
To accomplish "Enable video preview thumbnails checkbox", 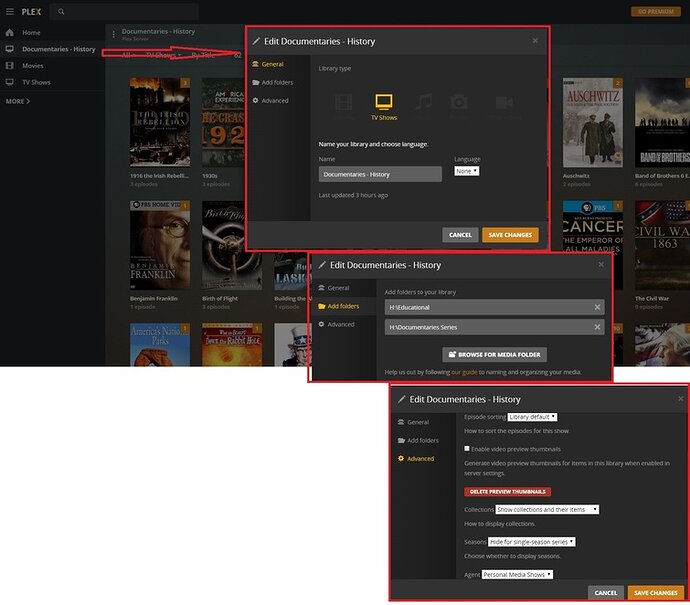I will [466, 448].
